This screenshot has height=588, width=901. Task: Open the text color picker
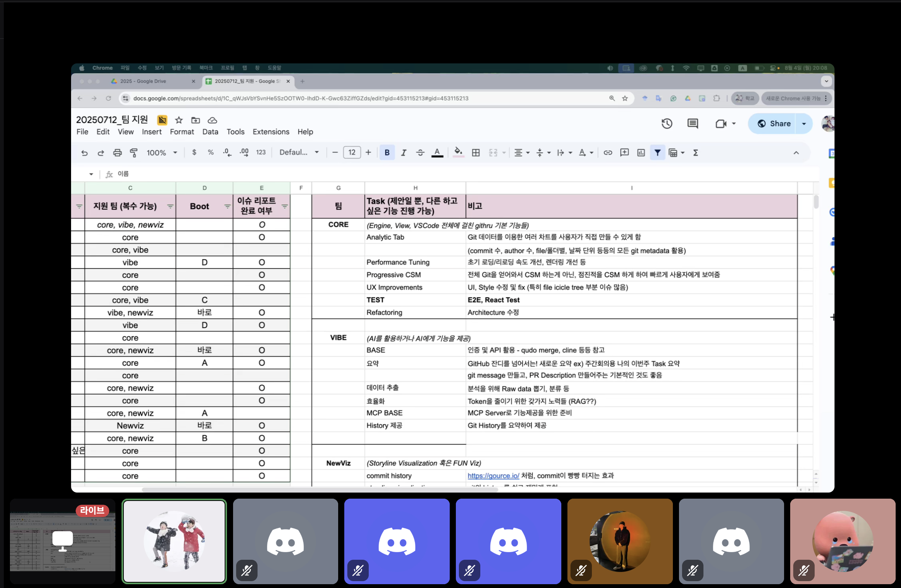[x=437, y=153]
